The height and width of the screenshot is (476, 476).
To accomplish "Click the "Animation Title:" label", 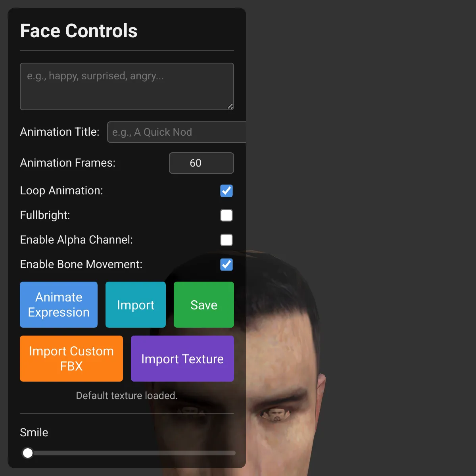I will tap(60, 132).
